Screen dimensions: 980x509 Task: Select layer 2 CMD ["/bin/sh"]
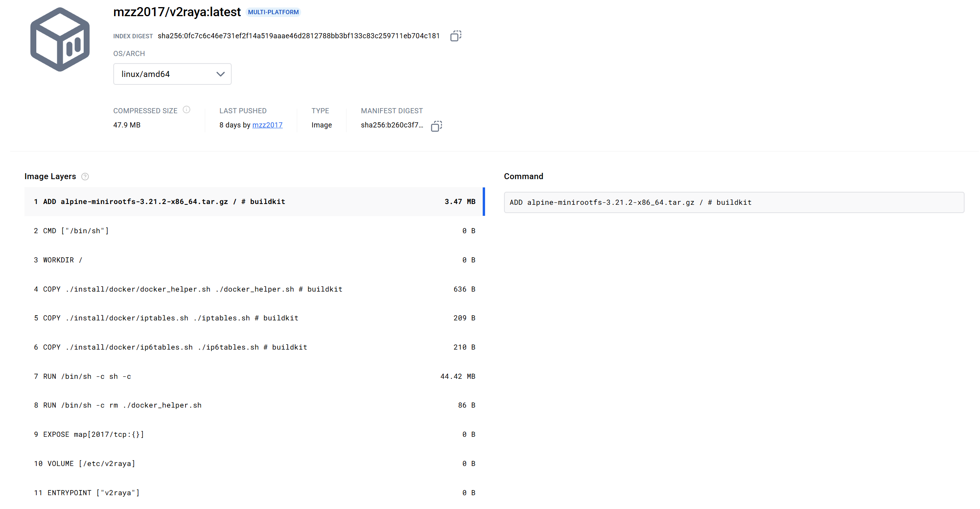(x=255, y=231)
